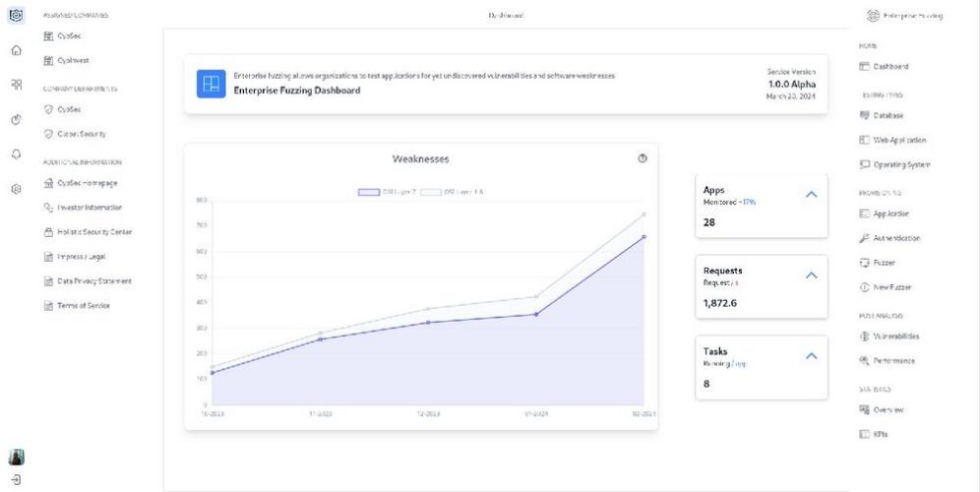This screenshot has width=980, height=492.
Task: Collapse the Requests card chevron
Action: [811, 276]
